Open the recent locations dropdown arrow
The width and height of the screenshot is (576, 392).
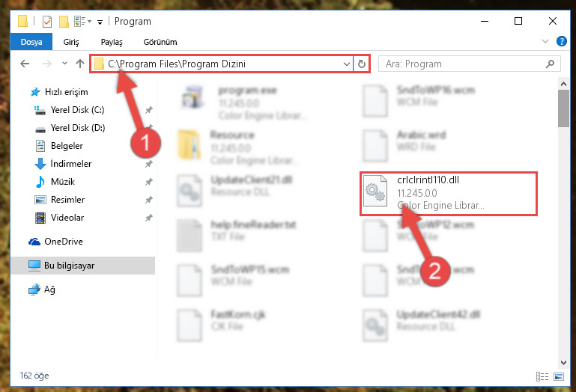64,63
